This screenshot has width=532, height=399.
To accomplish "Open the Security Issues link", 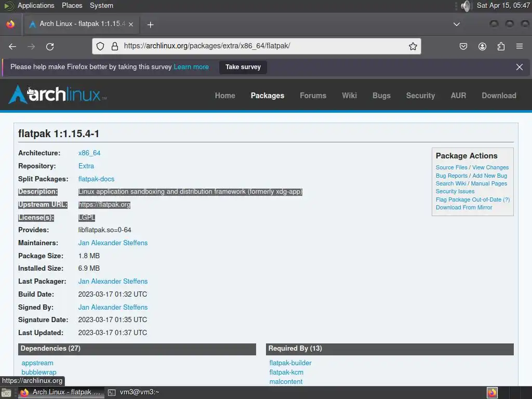I will 455,191.
